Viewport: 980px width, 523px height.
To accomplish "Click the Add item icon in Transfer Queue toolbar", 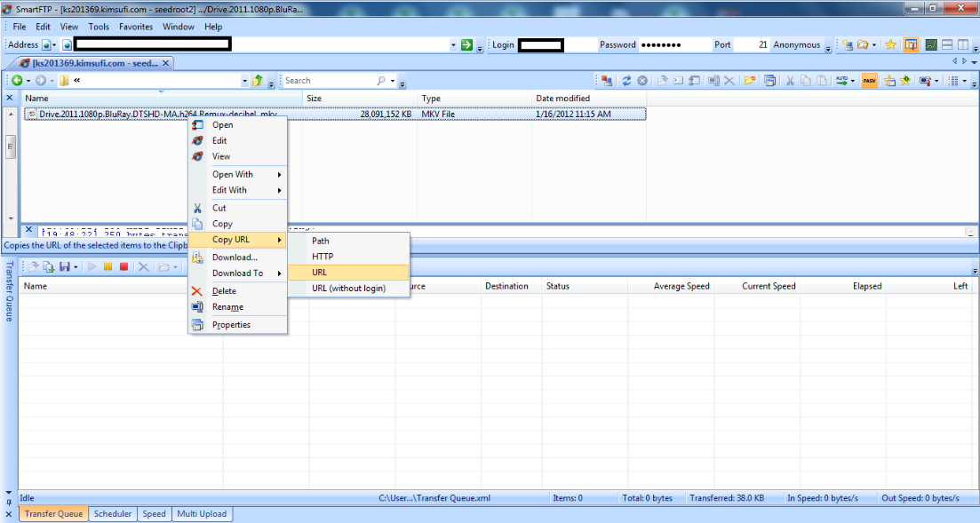I will coord(48,266).
